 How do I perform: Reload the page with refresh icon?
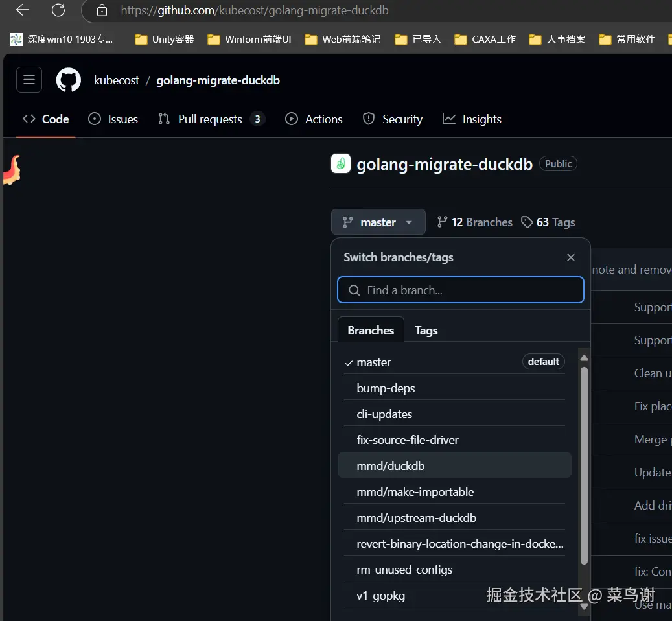58,10
